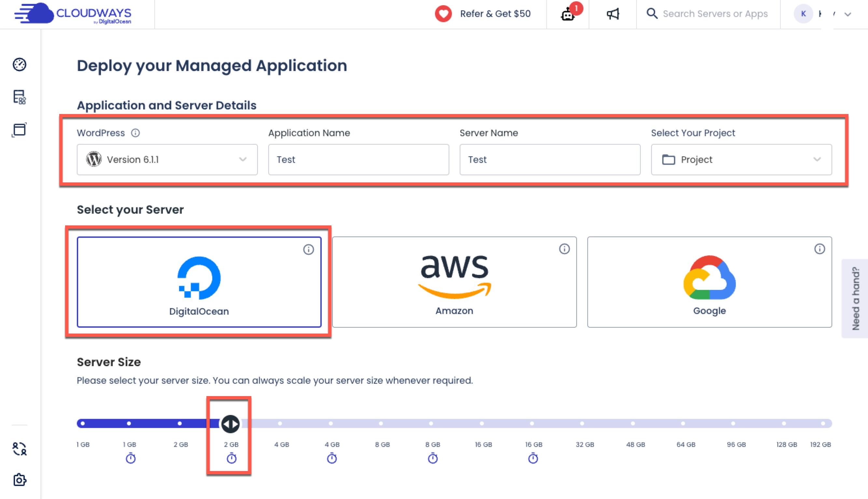Open the Add-ons icon at sidebar bottom

pos(20,480)
